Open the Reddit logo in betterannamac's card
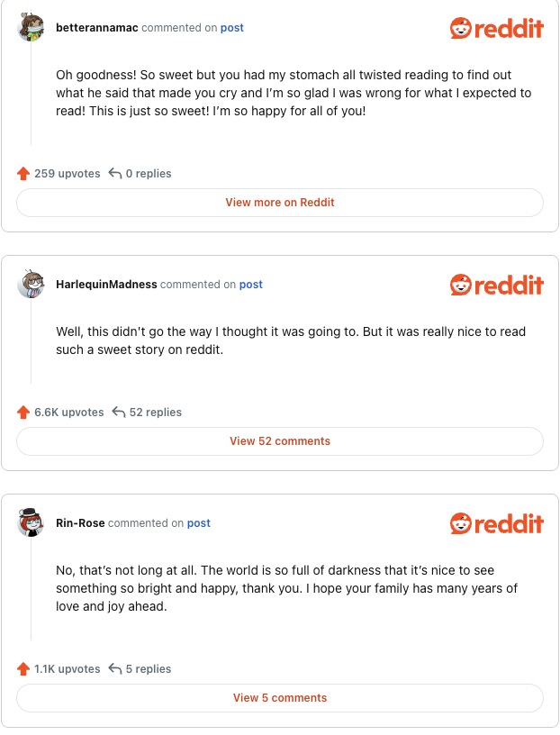This screenshot has width=560, height=735. click(496, 29)
